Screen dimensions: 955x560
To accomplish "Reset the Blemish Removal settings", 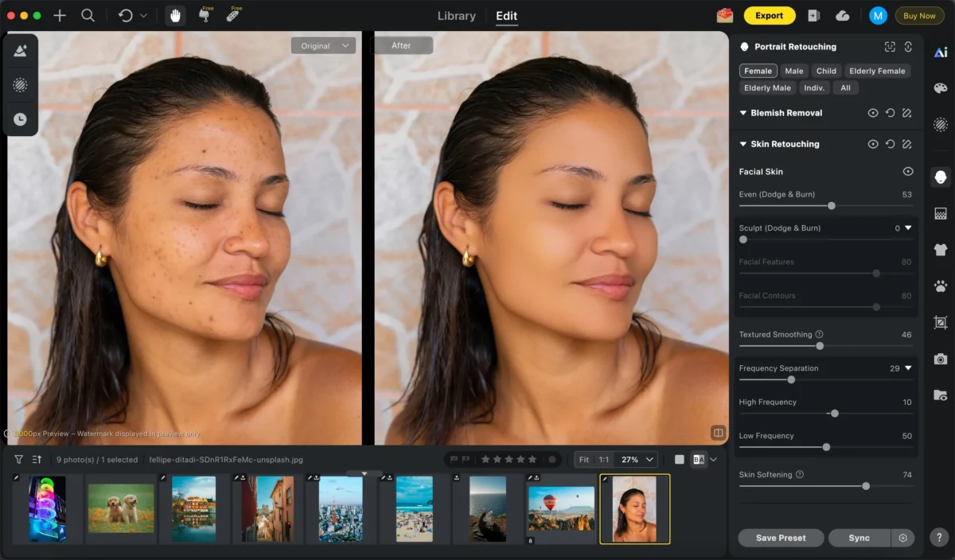I will pos(890,113).
